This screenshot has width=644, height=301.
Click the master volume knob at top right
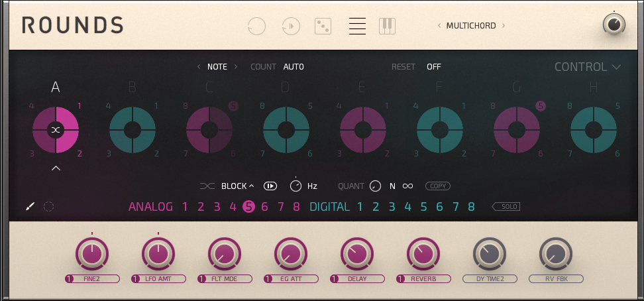tap(614, 25)
